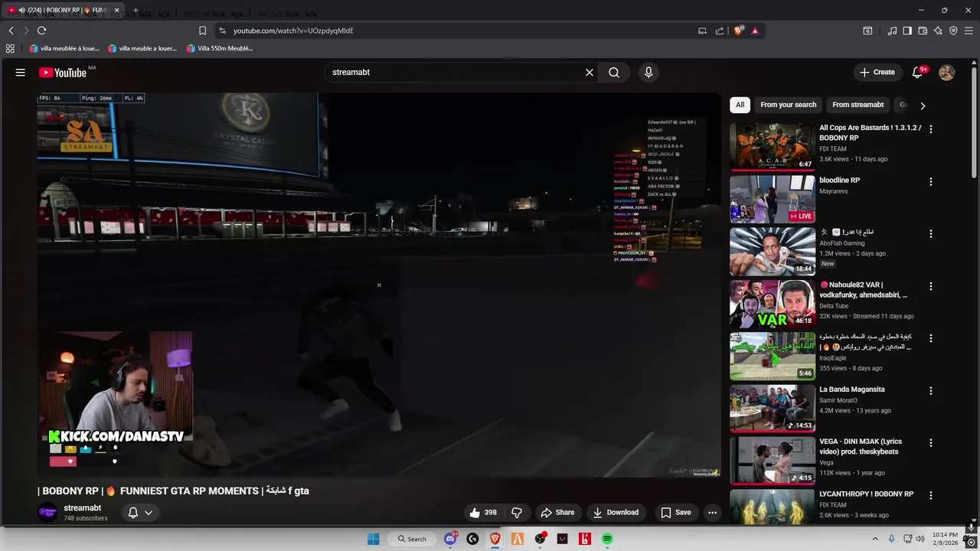Open more actions ellipsis below video
This screenshot has width=980, height=551.
[x=712, y=513]
